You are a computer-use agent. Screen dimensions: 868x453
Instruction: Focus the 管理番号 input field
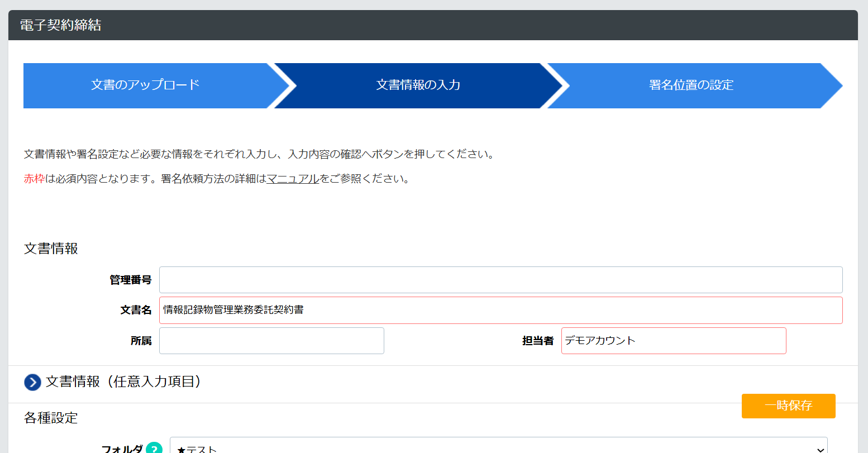(500, 280)
